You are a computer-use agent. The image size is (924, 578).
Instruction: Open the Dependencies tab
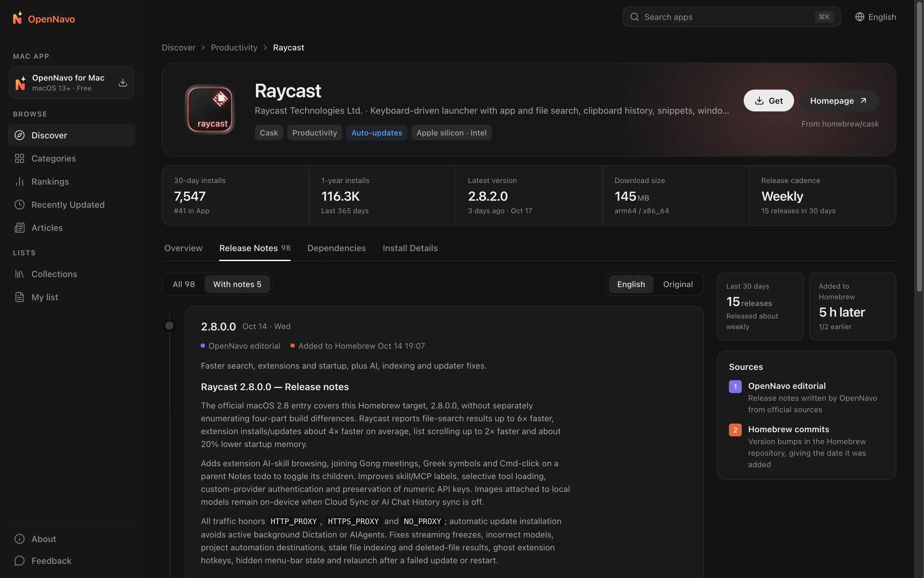tap(336, 248)
